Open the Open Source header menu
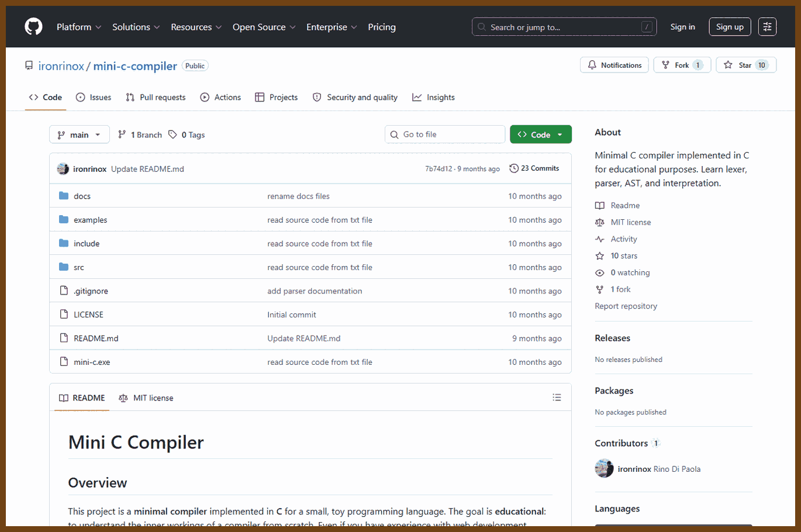Screen dimensions: 801x532 [x=264, y=27]
